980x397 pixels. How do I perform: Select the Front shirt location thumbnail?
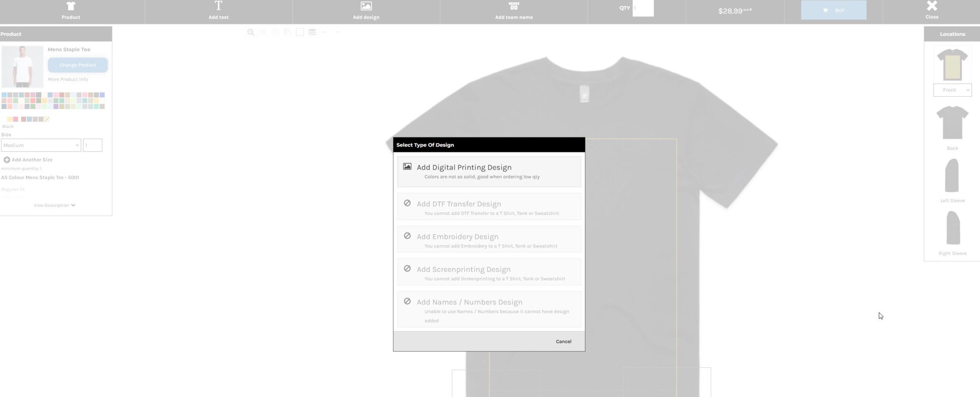pyautogui.click(x=952, y=64)
